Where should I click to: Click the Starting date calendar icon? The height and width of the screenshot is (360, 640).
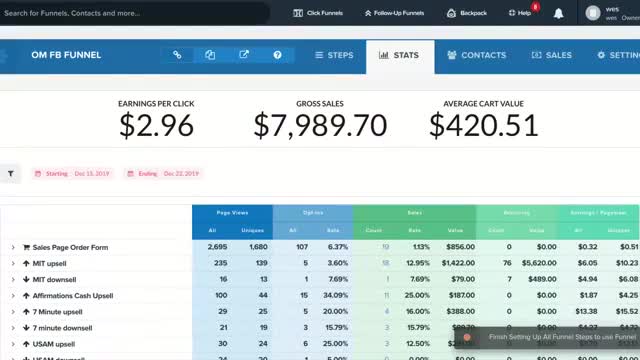point(38,173)
